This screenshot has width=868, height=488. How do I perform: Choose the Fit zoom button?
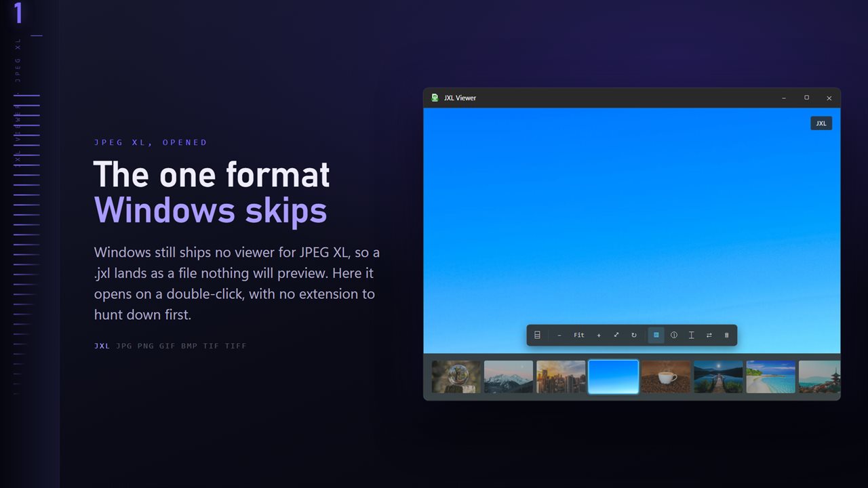[579, 335]
